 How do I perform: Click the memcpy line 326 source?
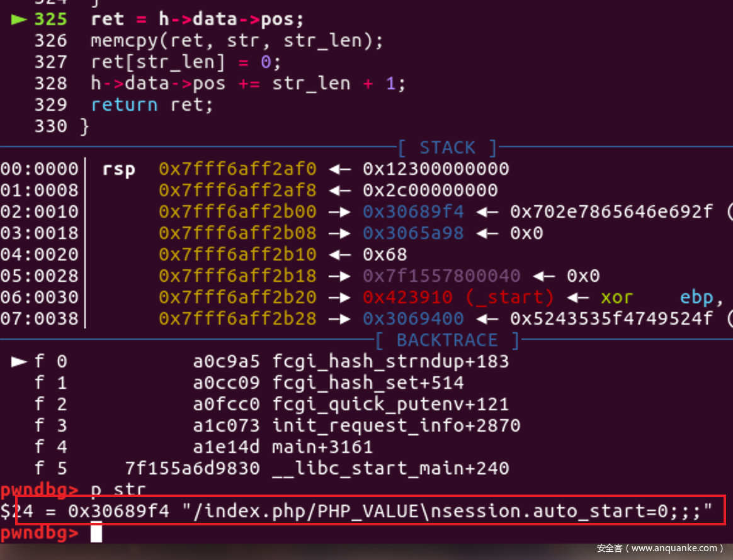click(x=237, y=41)
